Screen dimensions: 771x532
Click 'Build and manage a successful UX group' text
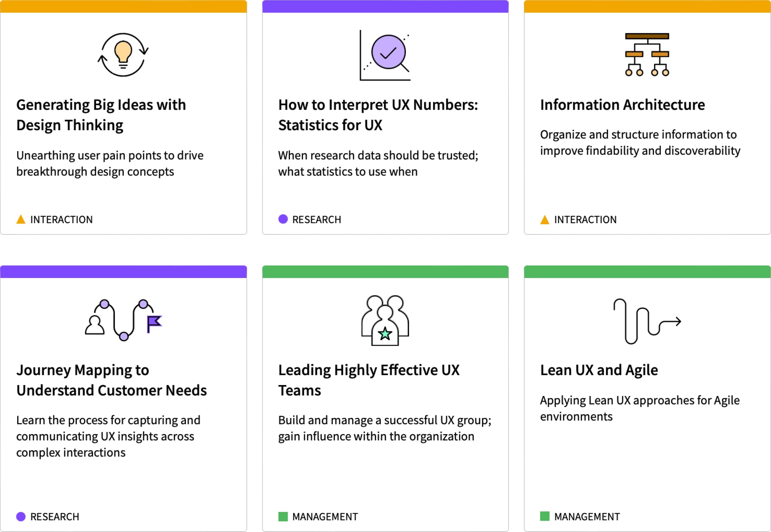[x=385, y=428]
